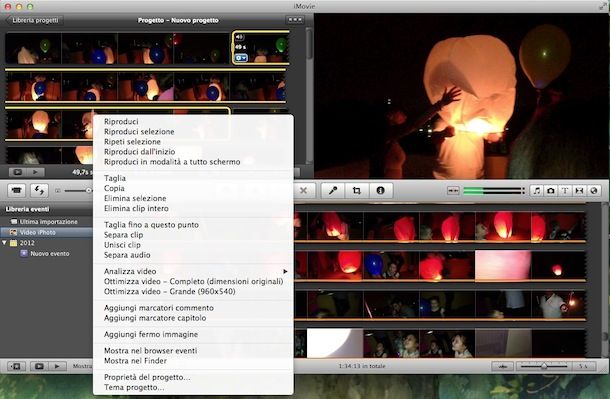
Task: Select the crop and rotate tool
Action: 357,191
